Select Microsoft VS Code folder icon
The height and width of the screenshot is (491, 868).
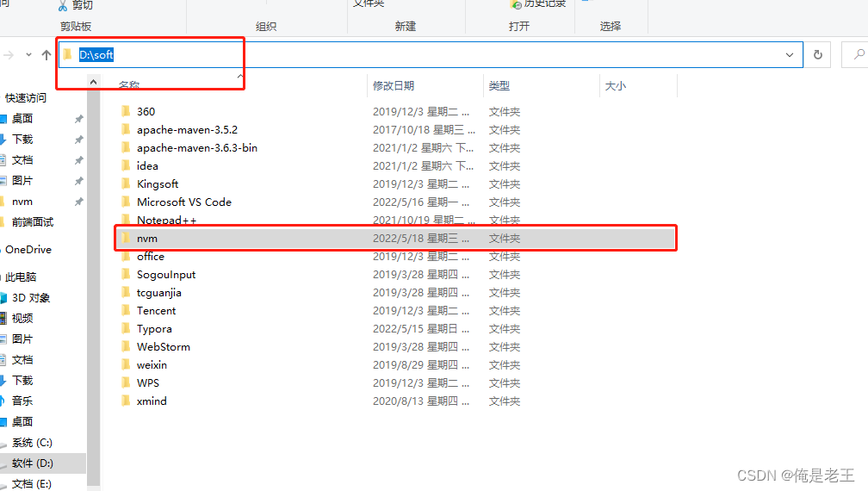(x=126, y=202)
